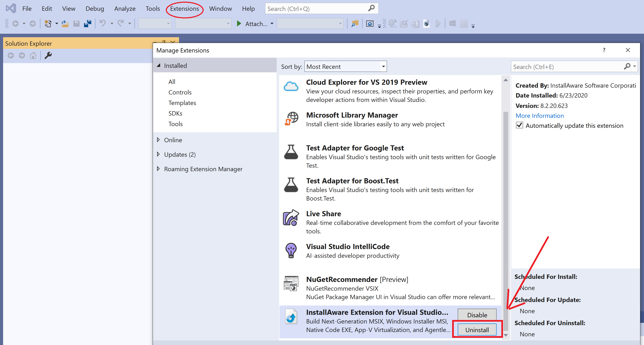Click the Google Test adapter flask icon
This screenshot has height=345, width=644.
(291, 152)
